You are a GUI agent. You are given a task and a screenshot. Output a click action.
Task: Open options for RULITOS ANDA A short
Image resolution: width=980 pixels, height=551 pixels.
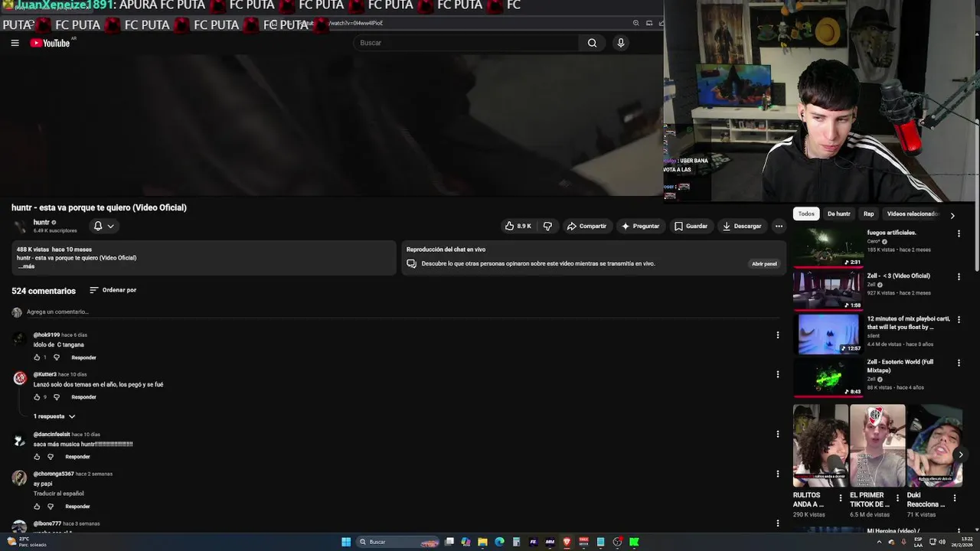tap(841, 498)
